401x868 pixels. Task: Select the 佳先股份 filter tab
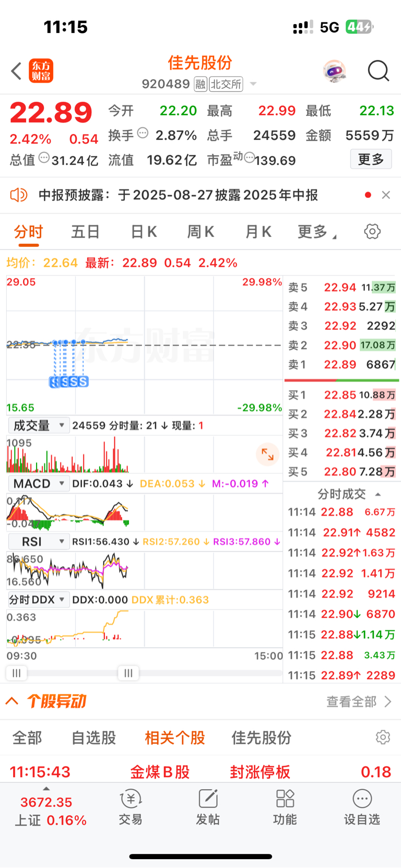262,738
